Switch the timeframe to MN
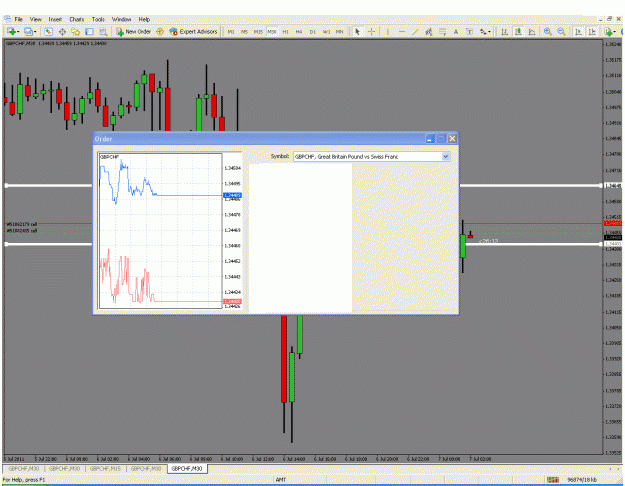Screen dimensions: 625x486 [340, 31]
